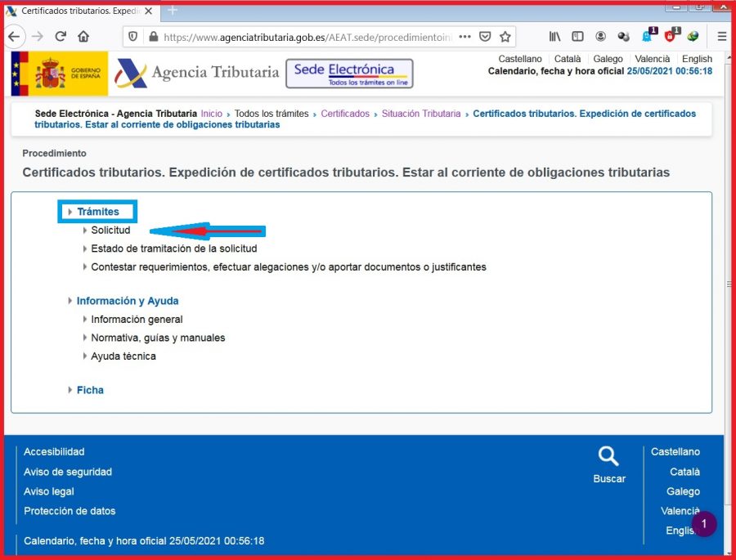Open Estado de tramitación de la solicitud
736x560 pixels.
pos(173,249)
